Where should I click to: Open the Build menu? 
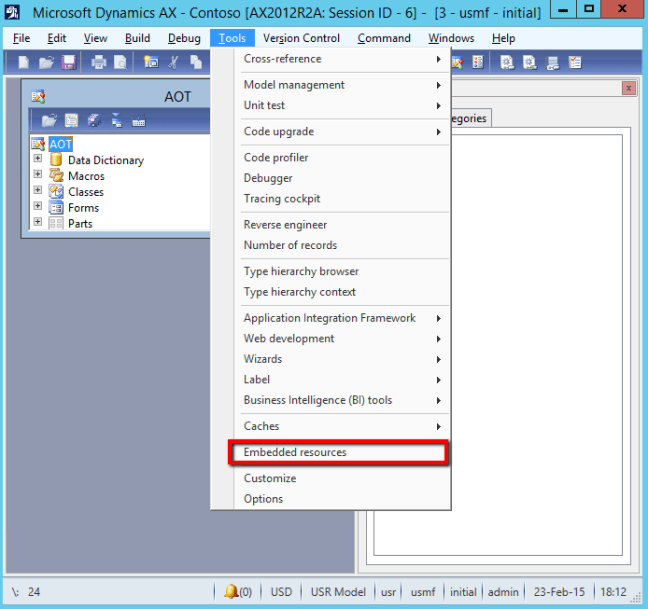click(138, 38)
